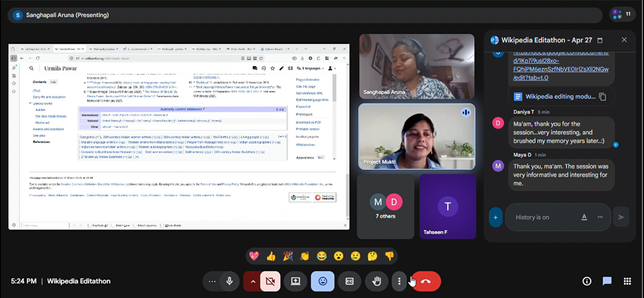Open audio settings dots beside microphone
Screen dimensions: 644x298
(212, 281)
